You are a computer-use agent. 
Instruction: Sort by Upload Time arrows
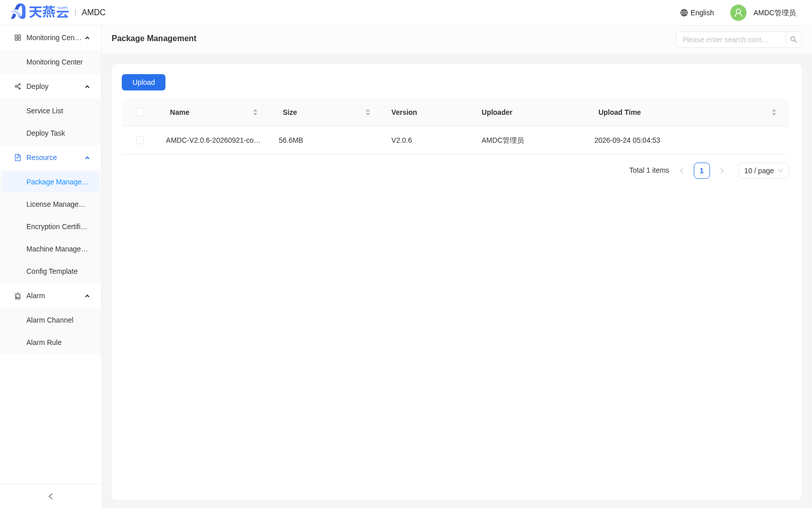(774, 112)
